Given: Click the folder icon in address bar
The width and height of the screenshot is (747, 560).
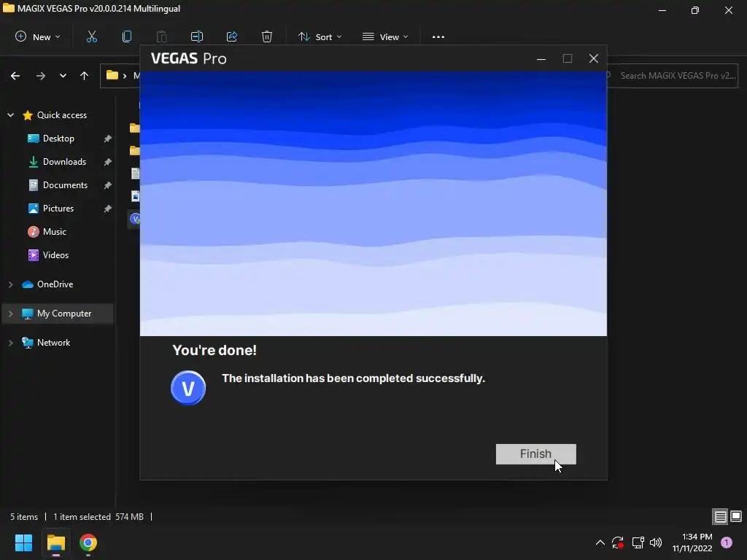Looking at the screenshot, I should [x=112, y=75].
